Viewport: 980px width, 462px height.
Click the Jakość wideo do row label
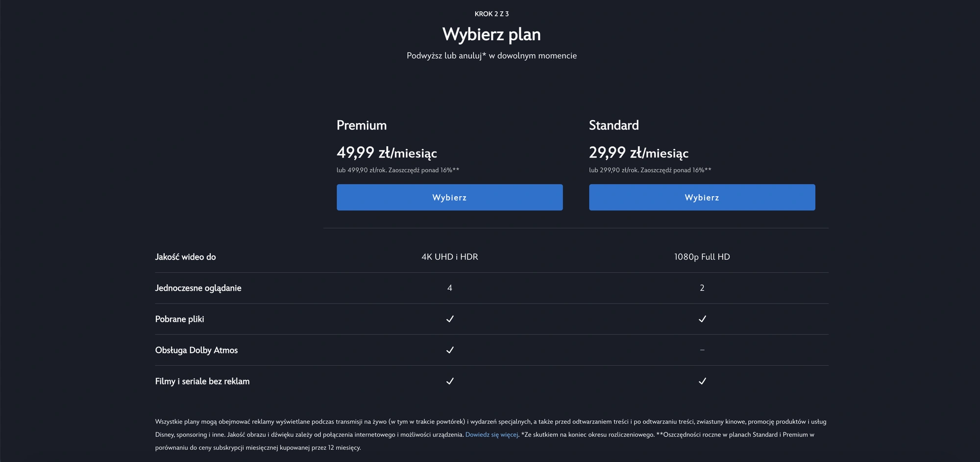[x=185, y=257]
